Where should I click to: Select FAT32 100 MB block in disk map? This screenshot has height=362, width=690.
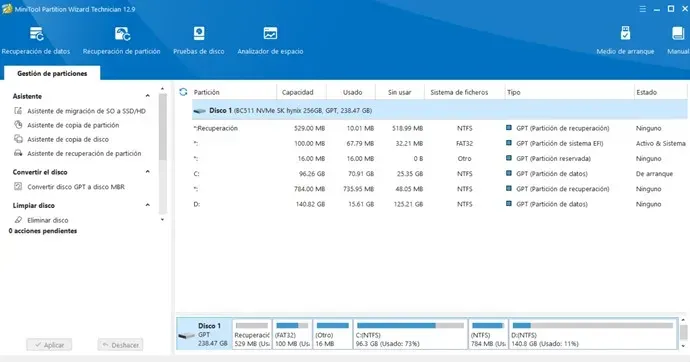click(292, 334)
